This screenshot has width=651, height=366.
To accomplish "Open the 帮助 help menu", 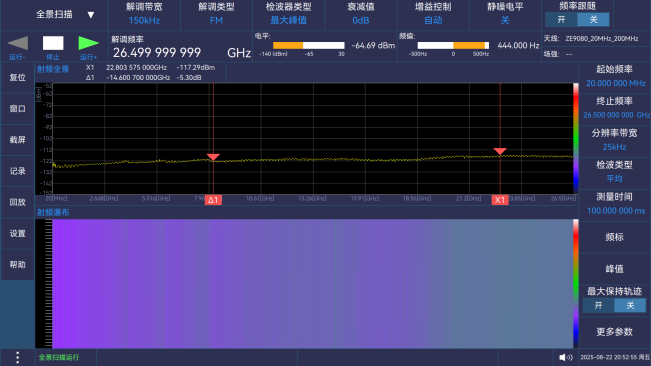I will [x=17, y=264].
